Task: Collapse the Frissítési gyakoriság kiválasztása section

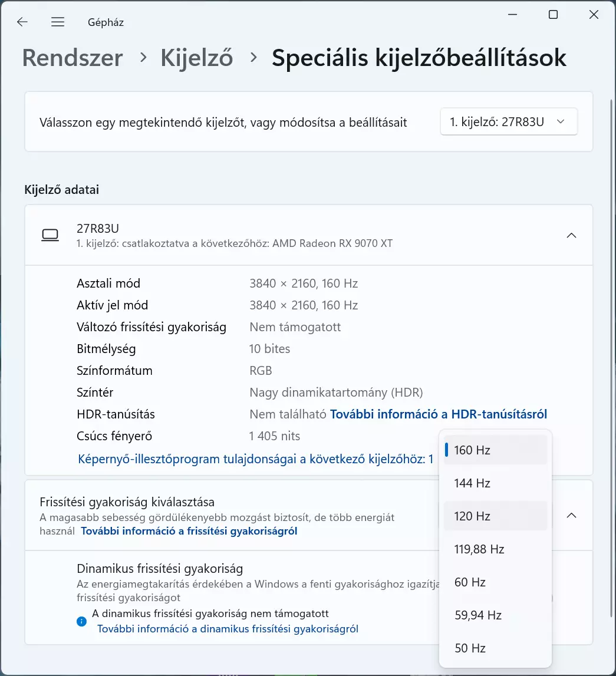Action: pyautogui.click(x=571, y=516)
